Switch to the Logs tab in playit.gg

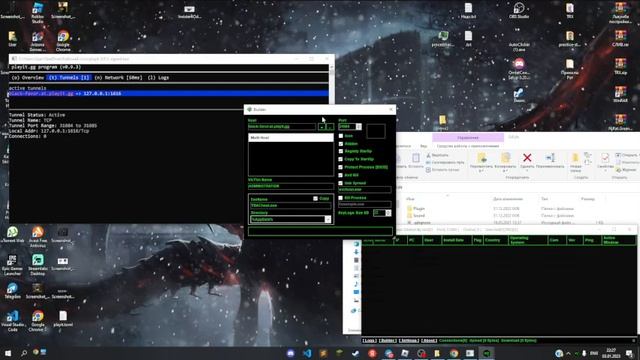[x=158, y=78]
